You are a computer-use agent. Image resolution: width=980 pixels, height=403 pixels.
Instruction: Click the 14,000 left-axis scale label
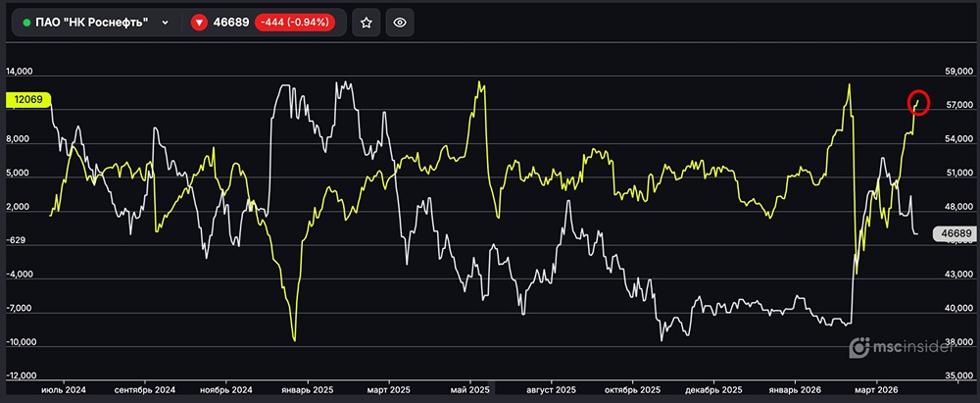click(x=21, y=72)
